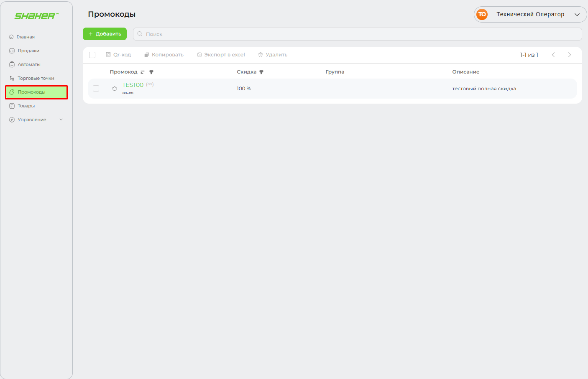
Task: Check the TEST00 row checkbox
Action: tap(96, 89)
